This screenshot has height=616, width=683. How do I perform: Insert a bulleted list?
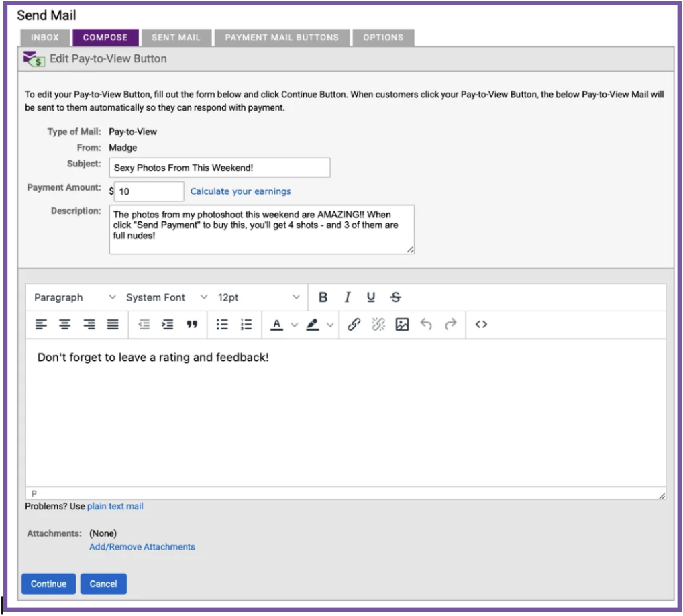pos(222,325)
